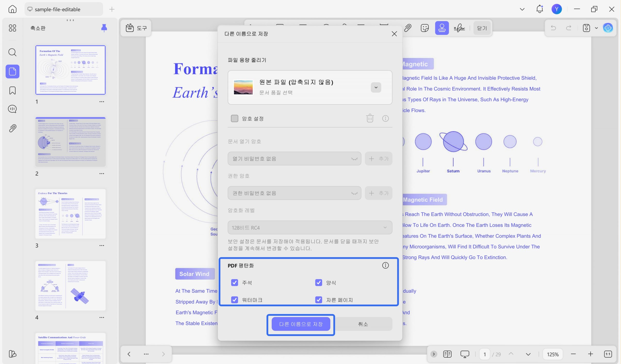Uncheck the 자른 페이지 checkbox

pyautogui.click(x=319, y=300)
